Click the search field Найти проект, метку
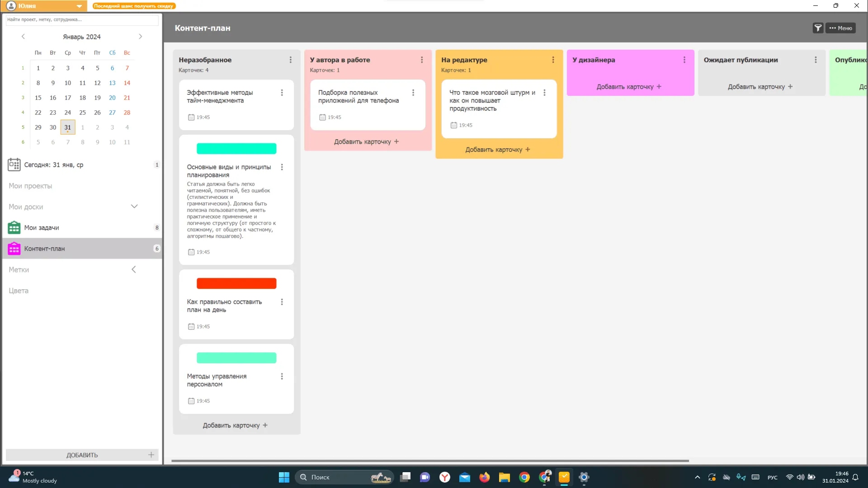The width and height of the screenshot is (868, 488). pyautogui.click(x=81, y=19)
